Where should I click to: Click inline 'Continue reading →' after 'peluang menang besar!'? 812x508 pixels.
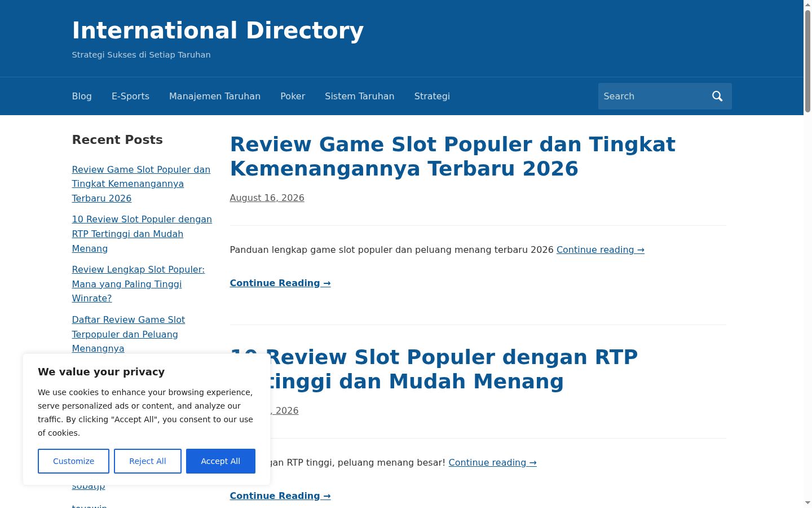492,462
